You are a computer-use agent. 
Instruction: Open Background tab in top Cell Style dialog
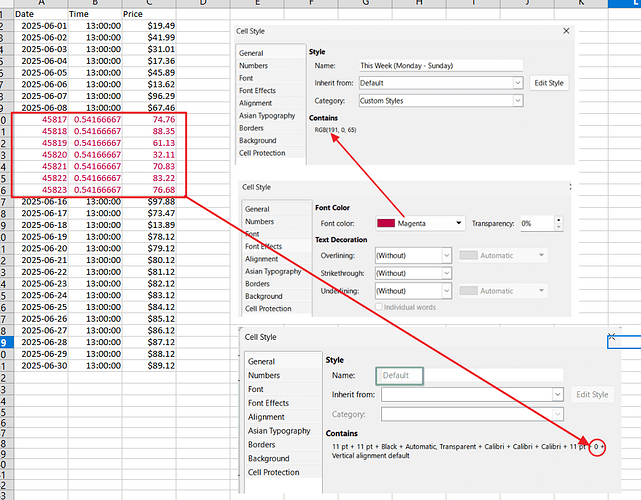point(258,141)
